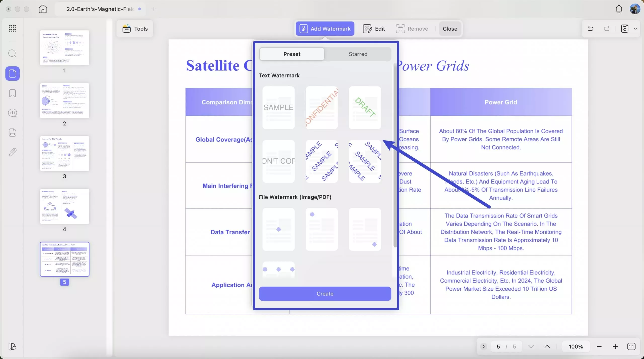Select the top-left file watermark preset

(x=322, y=229)
